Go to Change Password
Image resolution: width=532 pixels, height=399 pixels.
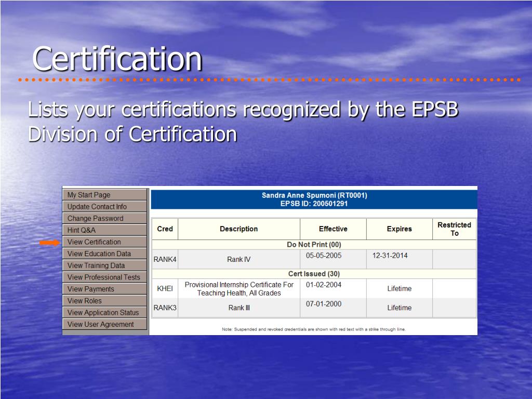(x=104, y=218)
